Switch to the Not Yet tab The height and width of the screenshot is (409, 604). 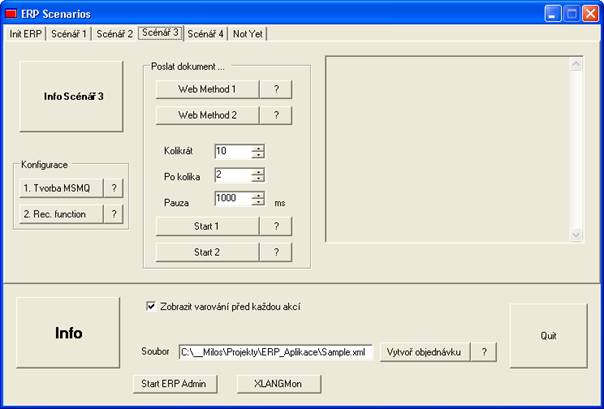(248, 34)
